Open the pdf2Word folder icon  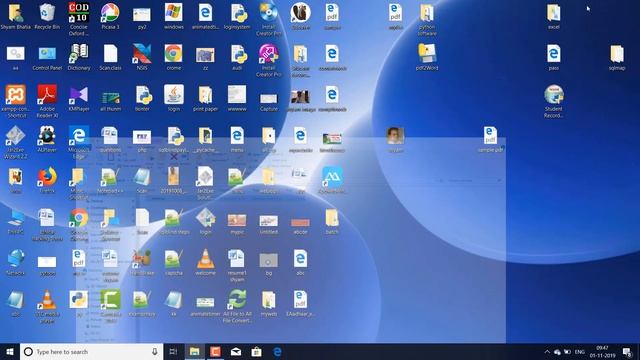pos(427,58)
